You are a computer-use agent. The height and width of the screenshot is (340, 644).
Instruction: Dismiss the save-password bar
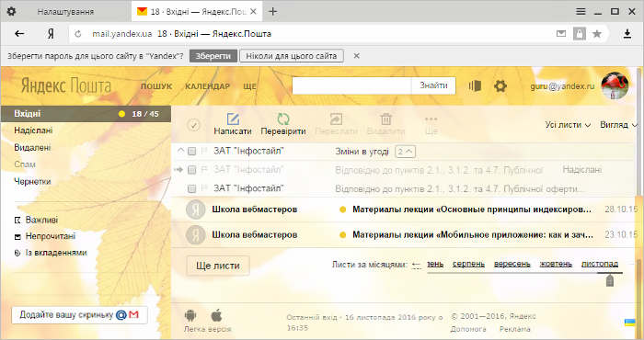tap(357, 56)
